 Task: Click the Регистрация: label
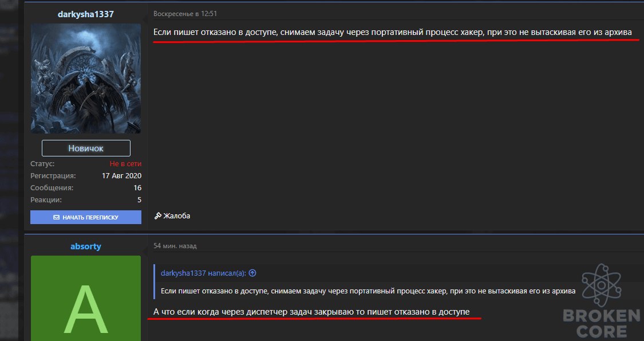pos(53,175)
